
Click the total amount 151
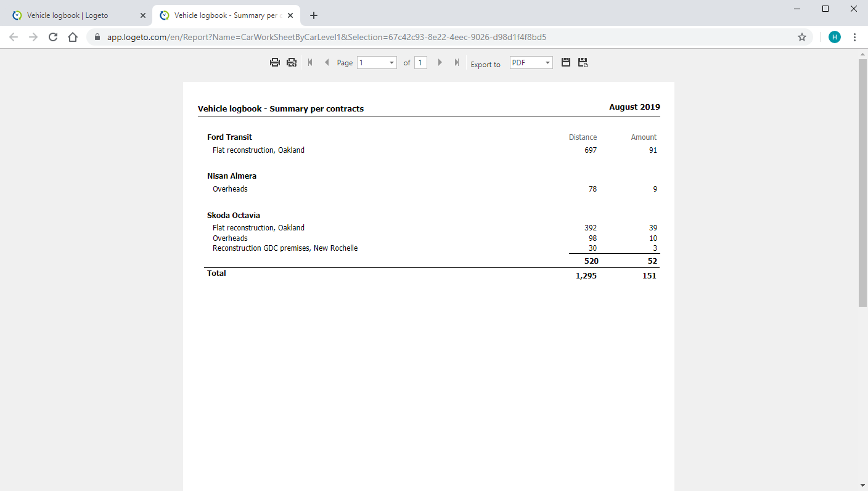pyautogui.click(x=649, y=276)
